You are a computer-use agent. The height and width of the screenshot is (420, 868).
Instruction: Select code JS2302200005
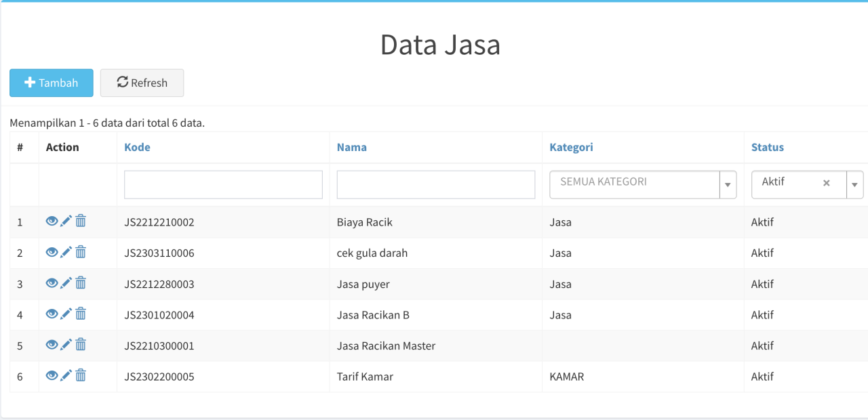pyautogui.click(x=159, y=377)
